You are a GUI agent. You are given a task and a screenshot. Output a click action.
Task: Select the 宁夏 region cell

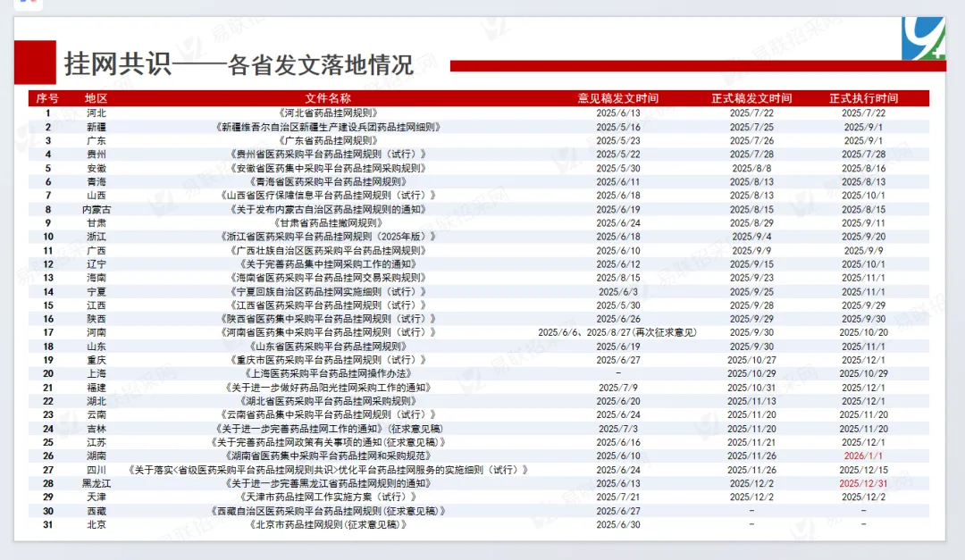96,292
